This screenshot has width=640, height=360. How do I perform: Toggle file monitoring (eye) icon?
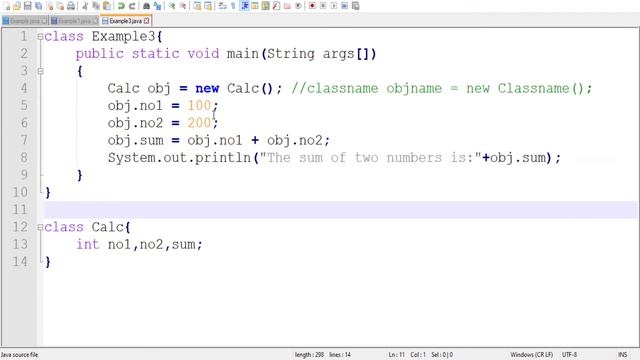[x=298, y=6]
